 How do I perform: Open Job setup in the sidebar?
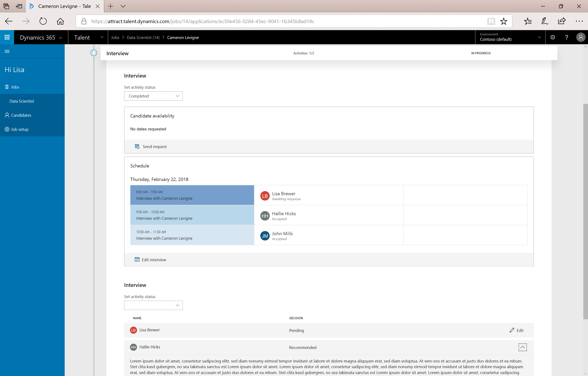click(20, 129)
